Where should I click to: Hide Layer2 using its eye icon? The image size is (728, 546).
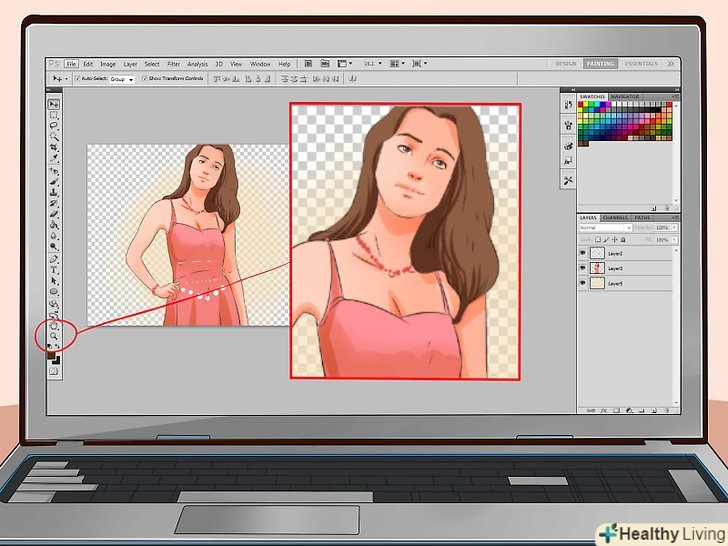pos(583,254)
